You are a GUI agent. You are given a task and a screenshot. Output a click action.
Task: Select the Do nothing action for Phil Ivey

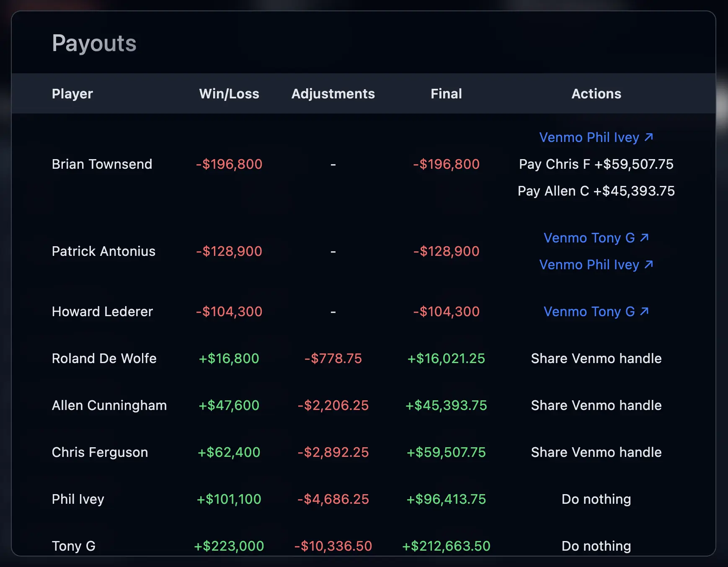(x=596, y=499)
